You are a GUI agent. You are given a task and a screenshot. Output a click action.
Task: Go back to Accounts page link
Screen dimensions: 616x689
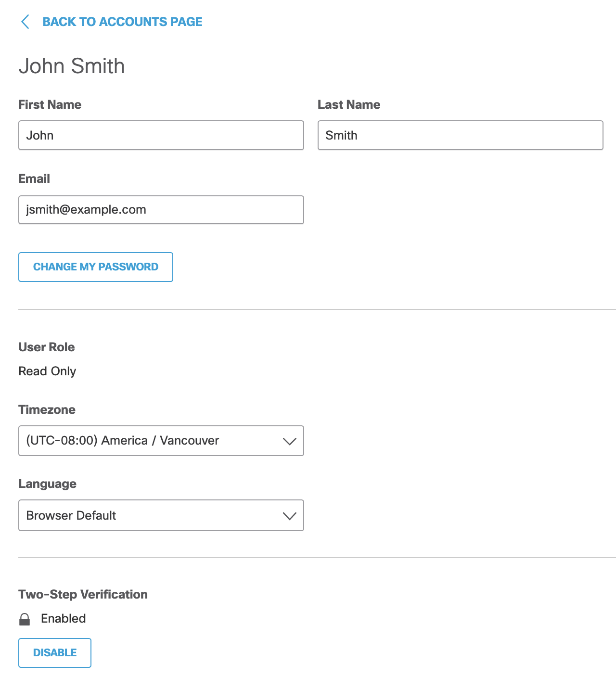pyautogui.click(x=122, y=22)
